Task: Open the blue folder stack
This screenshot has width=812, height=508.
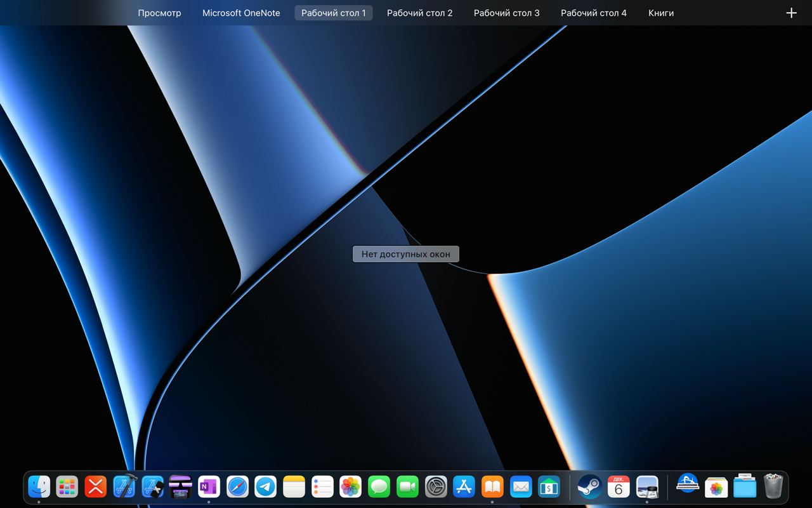Action: (x=745, y=486)
